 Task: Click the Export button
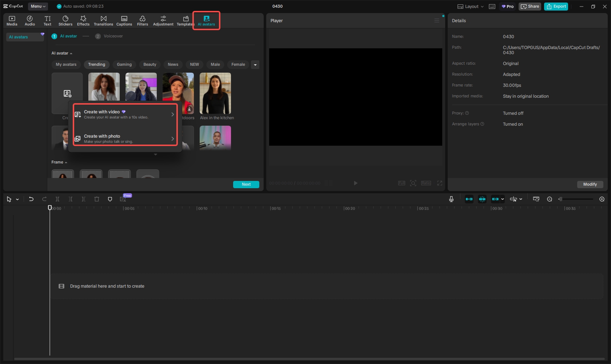[x=556, y=7]
